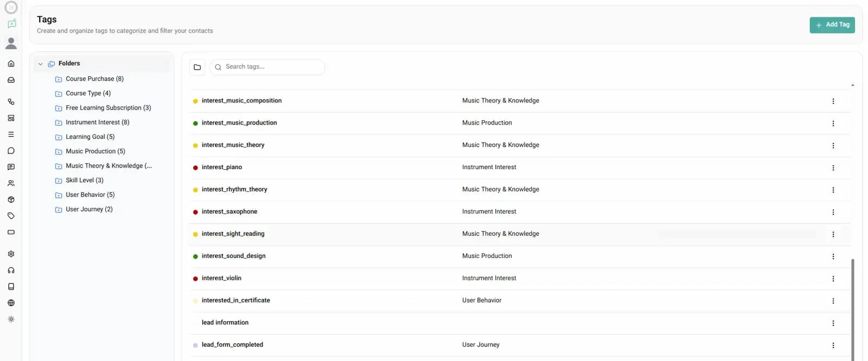Open options menu for interest_saxophone
Viewport: 868px width, 361px height.
(x=833, y=212)
